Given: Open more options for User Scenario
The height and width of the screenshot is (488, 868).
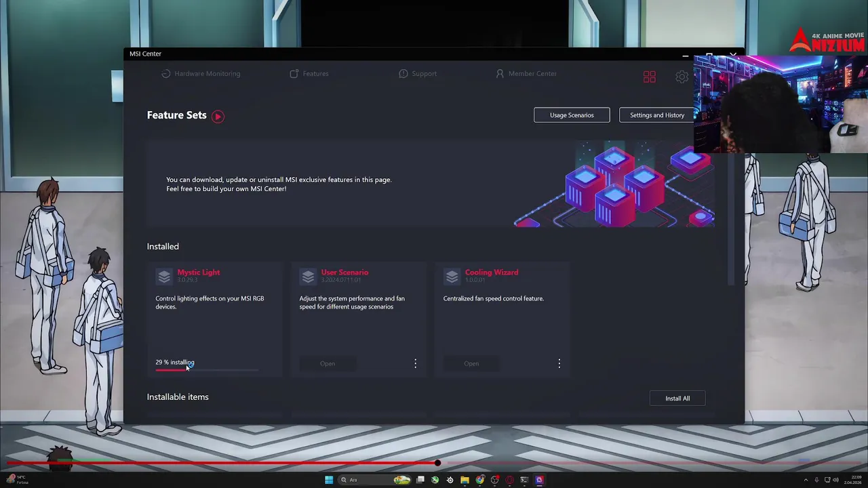Looking at the screenshot, I should [x=416, y=364].
